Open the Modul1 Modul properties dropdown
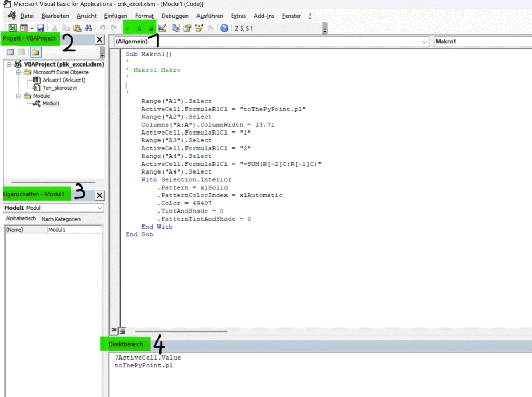This screenshot has height=397, width=532. tap(100, 208)
